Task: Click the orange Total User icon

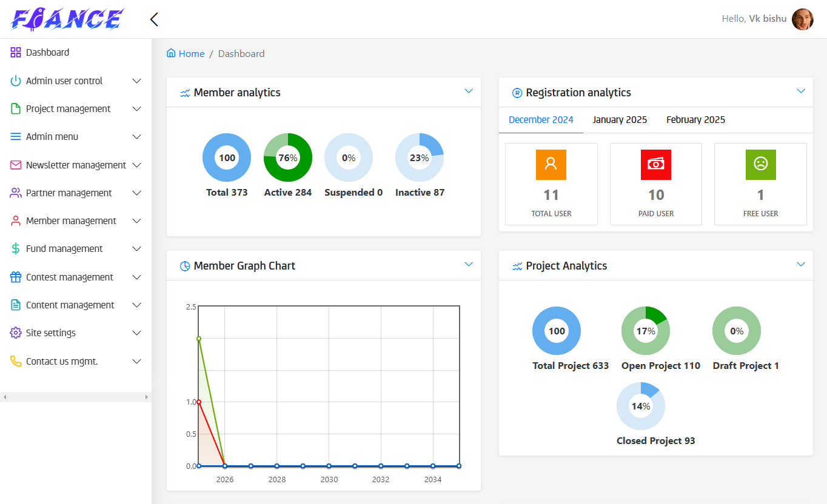Action: click(551, 164)
